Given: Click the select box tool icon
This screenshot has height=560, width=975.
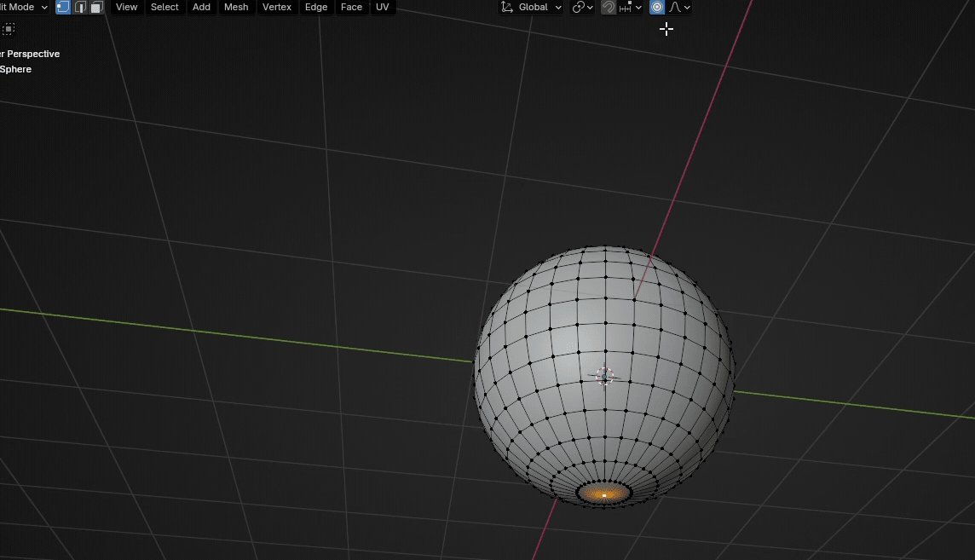Looking at the screenshot, I should click(x=8, y=29).
